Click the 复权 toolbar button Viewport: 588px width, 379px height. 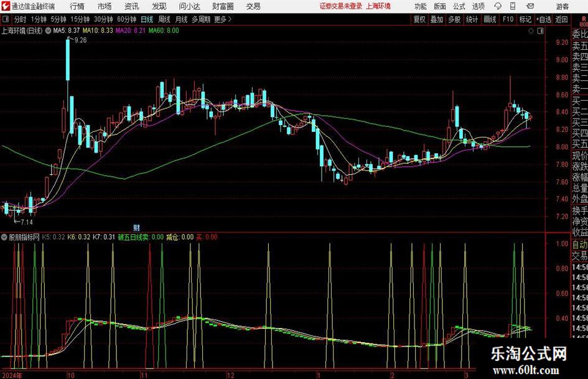tap(419, 19)
